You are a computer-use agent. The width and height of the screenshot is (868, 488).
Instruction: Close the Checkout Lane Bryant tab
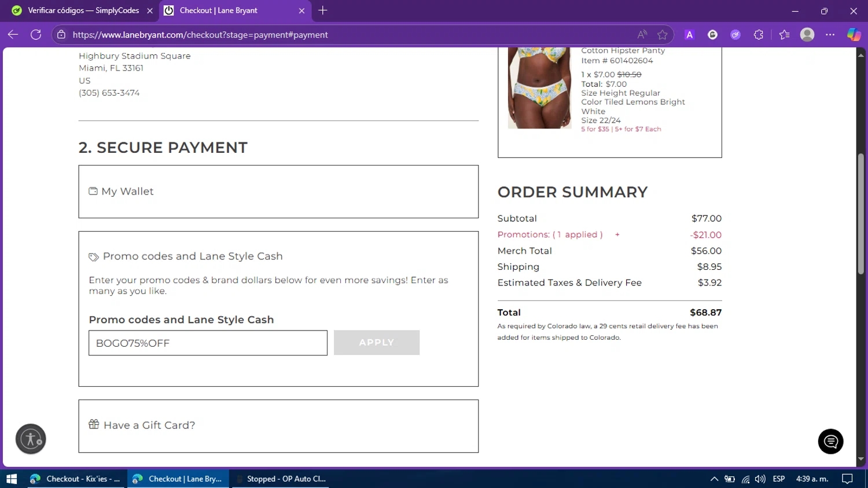tap(301, 10)
